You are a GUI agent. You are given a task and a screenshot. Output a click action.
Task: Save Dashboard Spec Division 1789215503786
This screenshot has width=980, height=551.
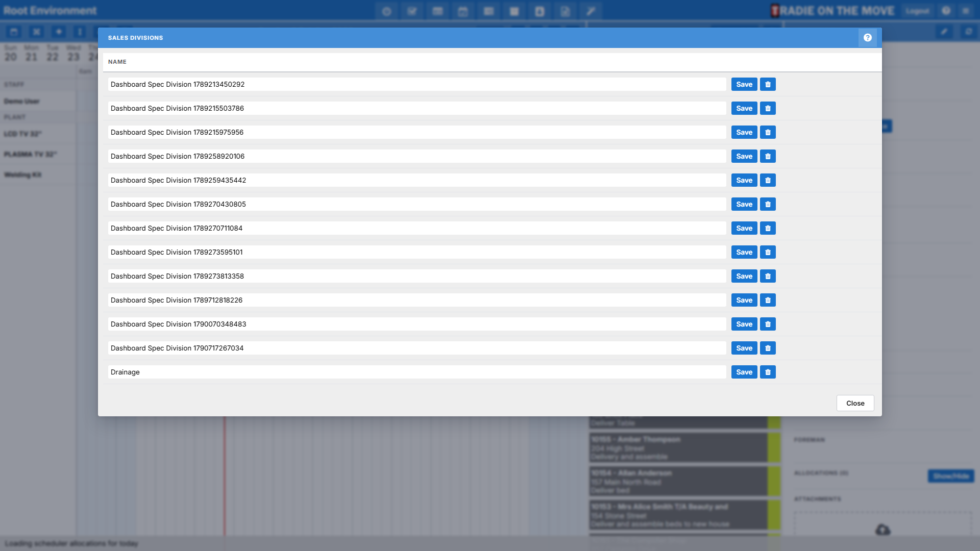click(744, 108)
